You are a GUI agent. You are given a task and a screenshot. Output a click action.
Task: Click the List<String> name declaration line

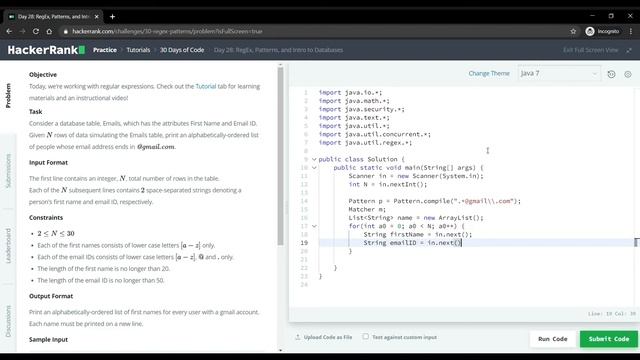tap(416, 218)
